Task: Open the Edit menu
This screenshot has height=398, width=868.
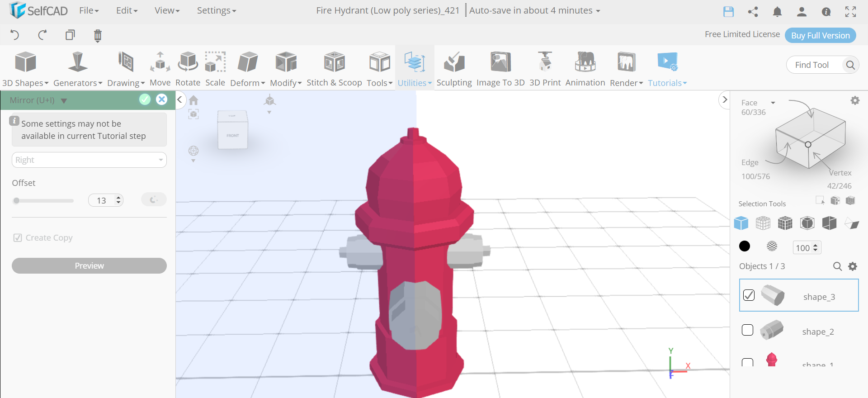Action: [127, 10]
